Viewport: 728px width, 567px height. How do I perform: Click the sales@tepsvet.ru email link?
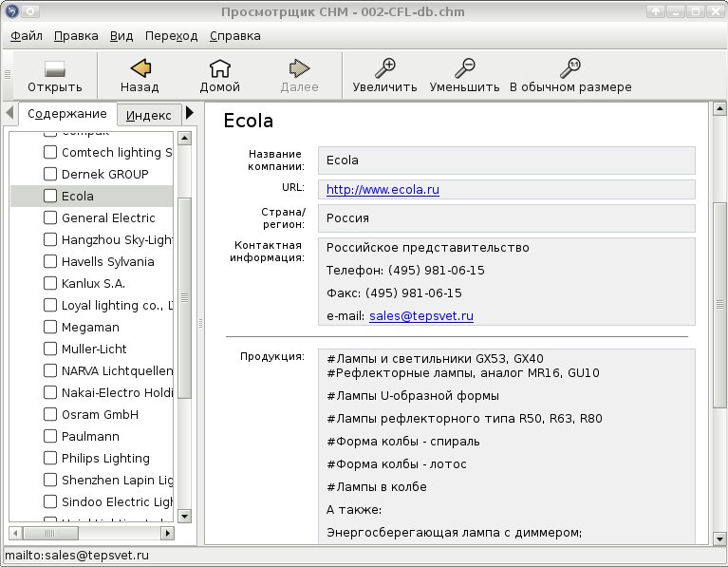pos(421,316)
